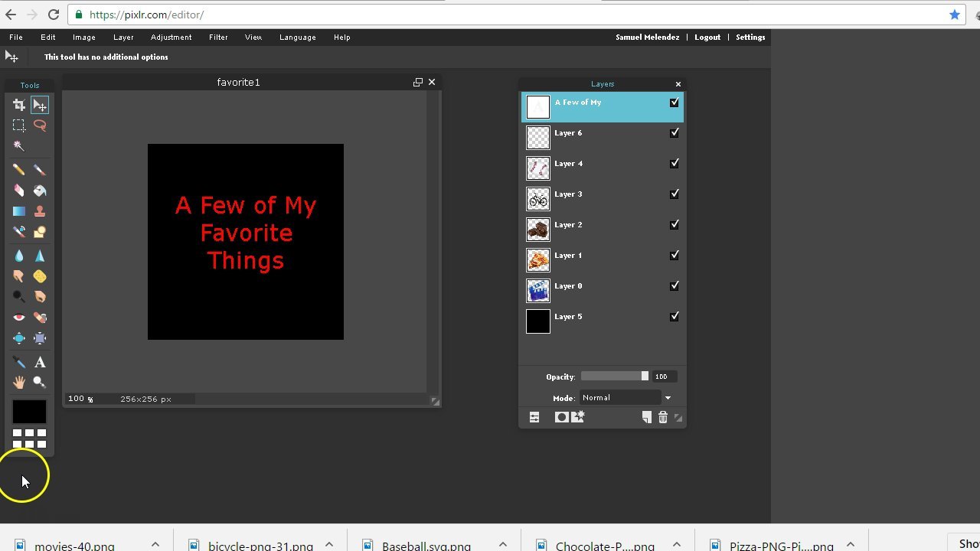This screenshot has width=980, height=551.
Task: Expand options for movies-40.png download
Action: click(155, 545)
